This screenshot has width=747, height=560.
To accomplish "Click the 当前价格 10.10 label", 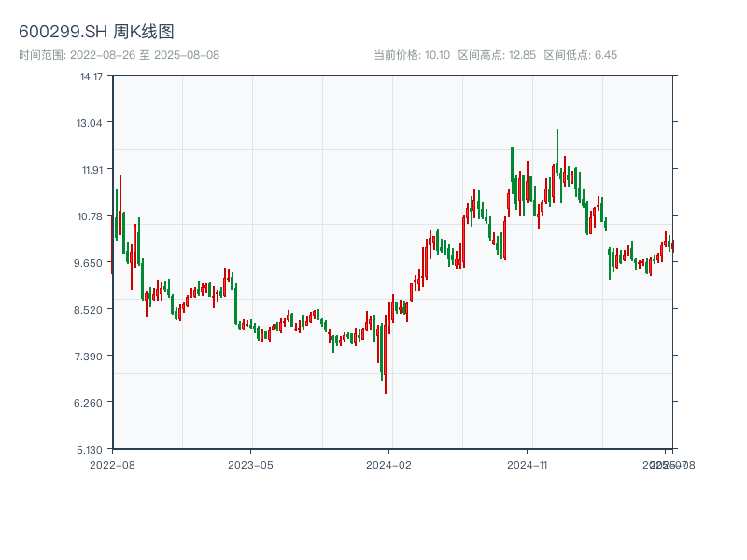I will pyautogui.click(x=412, y=55).
